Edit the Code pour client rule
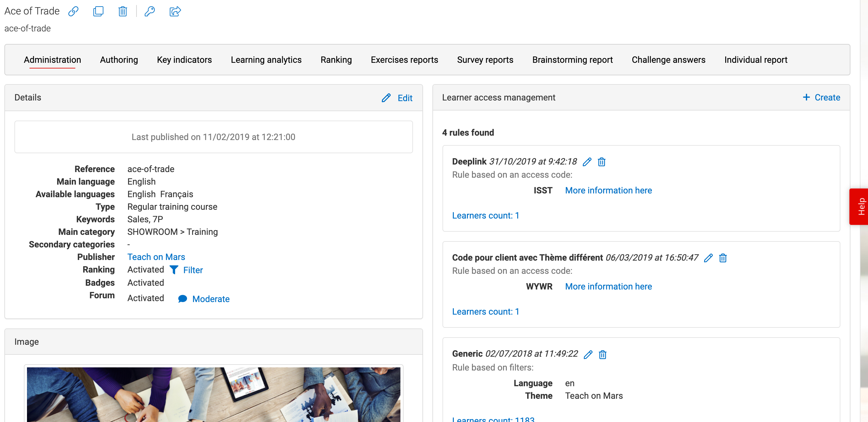This screenshot has width=868, height=422. (708, 258)
